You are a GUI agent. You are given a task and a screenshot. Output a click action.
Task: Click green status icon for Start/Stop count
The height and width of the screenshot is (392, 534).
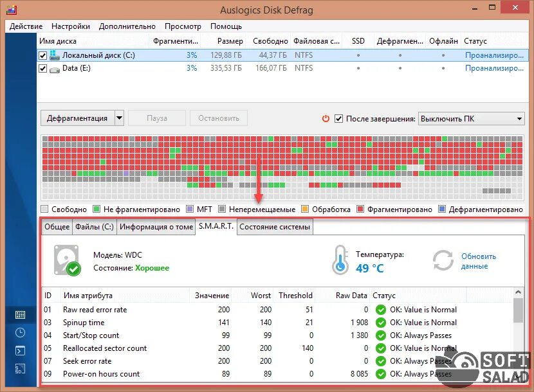[380, 335]
